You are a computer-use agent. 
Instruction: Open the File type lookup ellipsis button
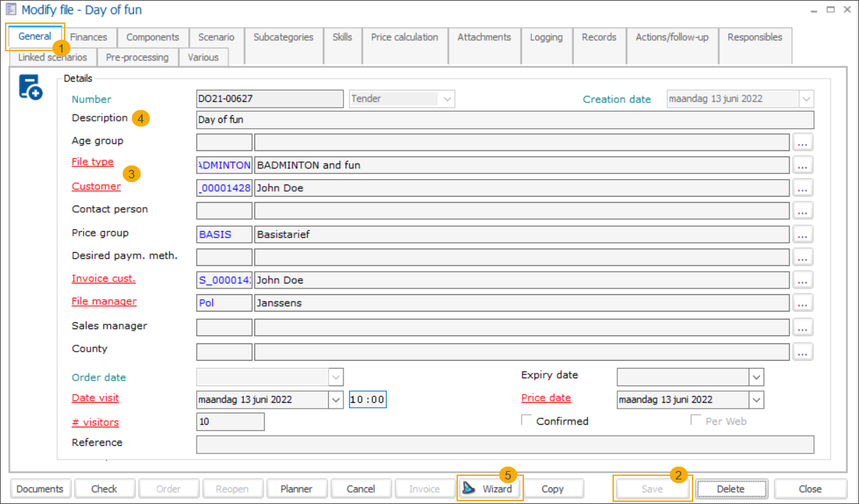tap(804, 165)
